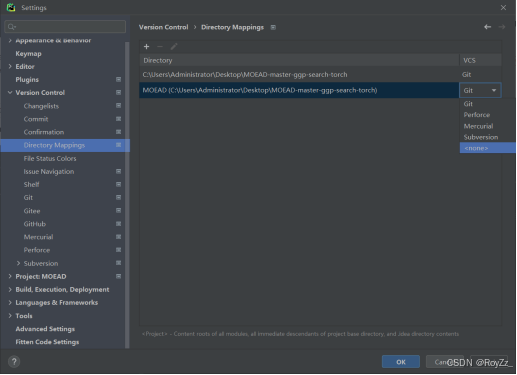Choose <none> in the VCS dropdown list
The height and width of the screenshot is (375, 517).
coord(488,148)
